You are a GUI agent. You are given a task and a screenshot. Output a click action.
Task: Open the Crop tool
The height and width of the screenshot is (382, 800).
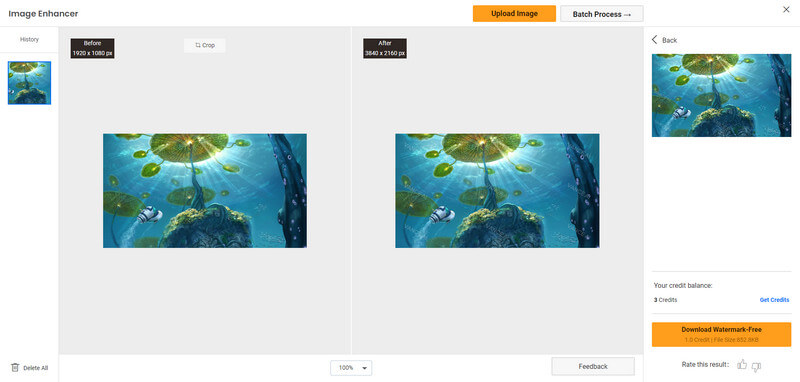point(205,45)
